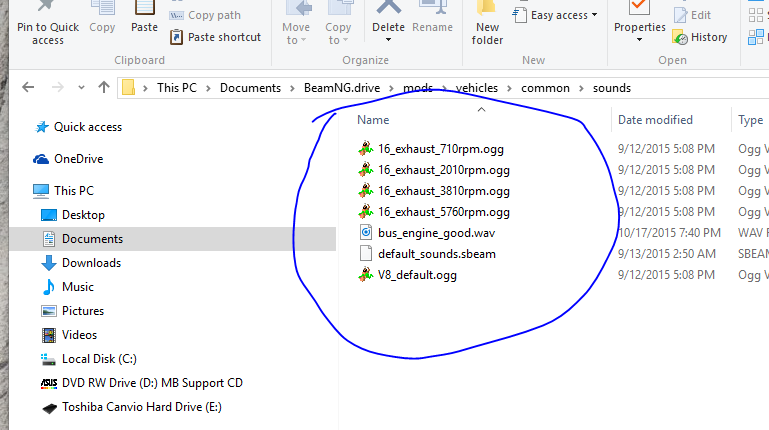The width and height of the screenshot is (769, 430).
Task: Click date 10/17/2015 7:40 PM cell
Action: [x=669, y=233]
